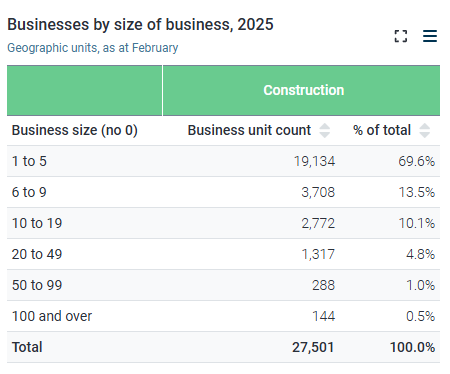Click the 27,501 total count cell
The width and height of the screenshot is (450, 374).
[x=313, y=347]
